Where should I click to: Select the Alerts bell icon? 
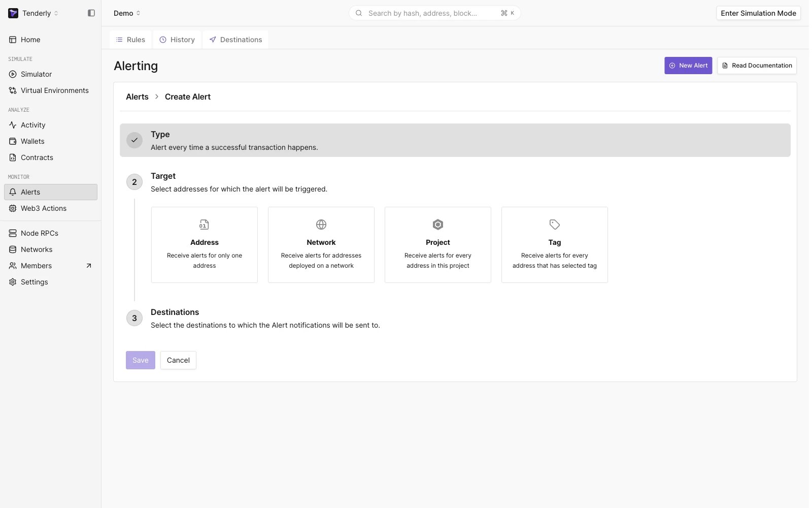13,192
